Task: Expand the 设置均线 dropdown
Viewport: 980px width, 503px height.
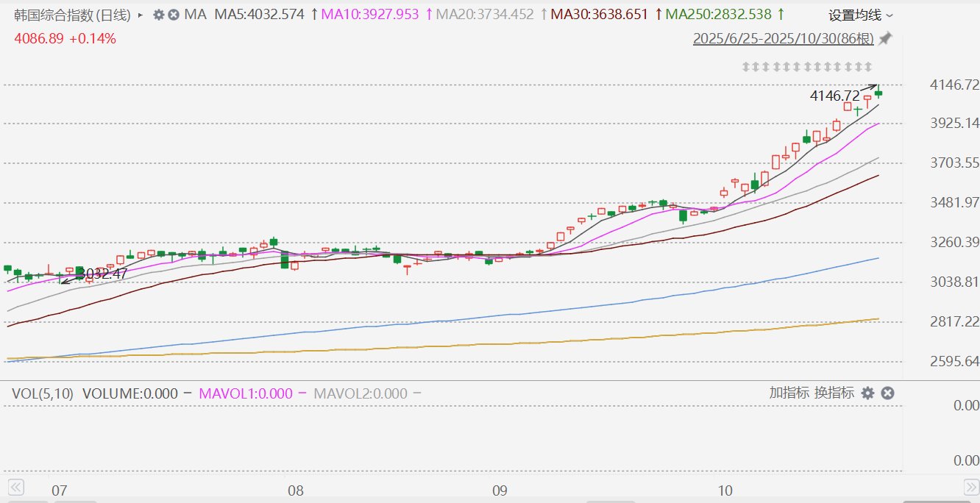Action: point(861,15)
